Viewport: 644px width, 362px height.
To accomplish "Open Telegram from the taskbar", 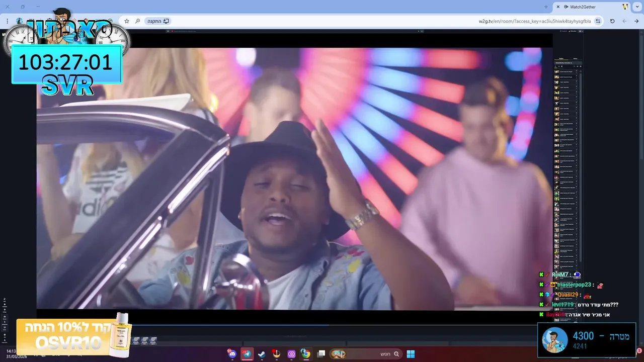I will [247, 354].
